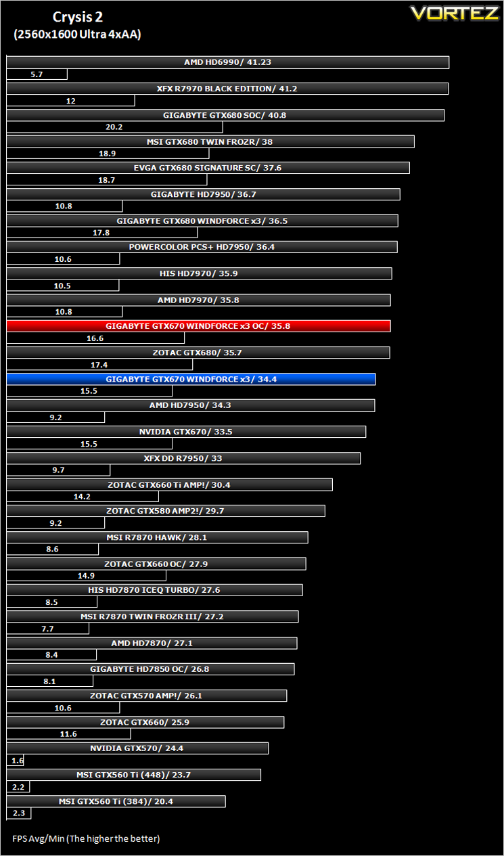Select the "XFX DD R7950/ 33" bar
This screenshot has width=504, height=856.
tap(183, 459)
